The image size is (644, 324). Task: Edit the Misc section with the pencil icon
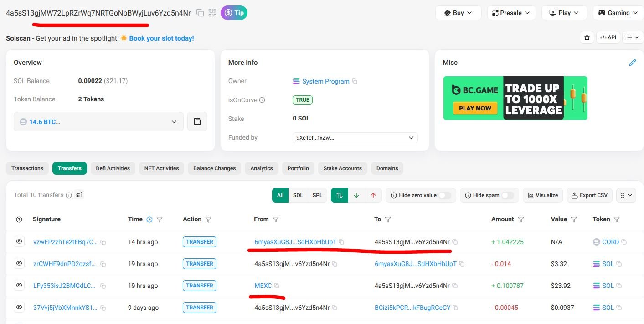(632, 63)
